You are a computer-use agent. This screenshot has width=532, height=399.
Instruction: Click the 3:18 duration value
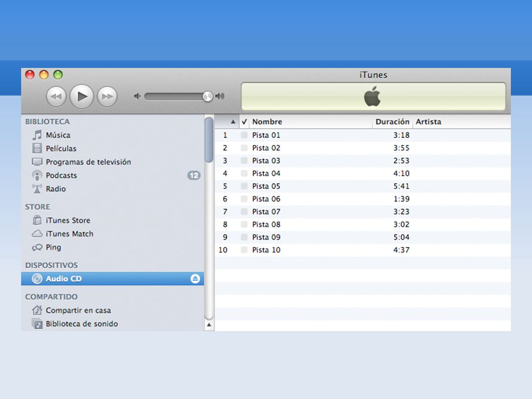(x=401, y=135)
